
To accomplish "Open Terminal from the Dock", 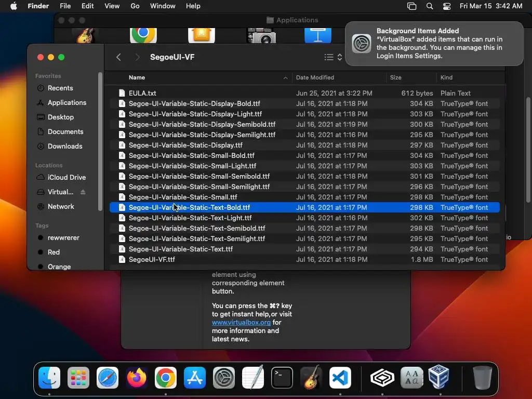I will coord(282,378).
